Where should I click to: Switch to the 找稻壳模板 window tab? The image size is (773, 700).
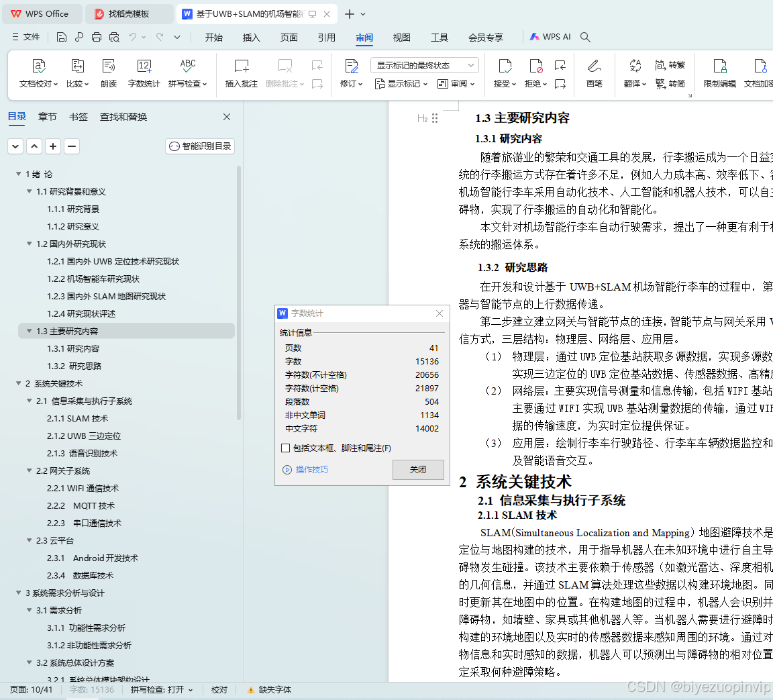click(x=129, y=14)
